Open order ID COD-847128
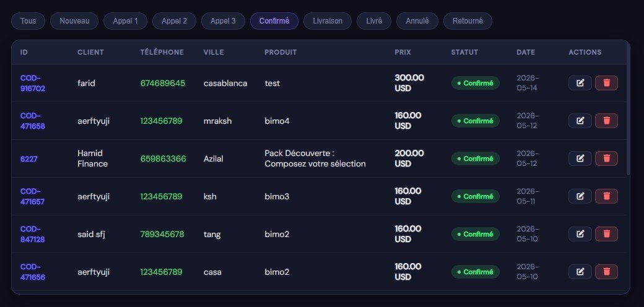This screenshot has width=644, height=307. pos(33,234)
